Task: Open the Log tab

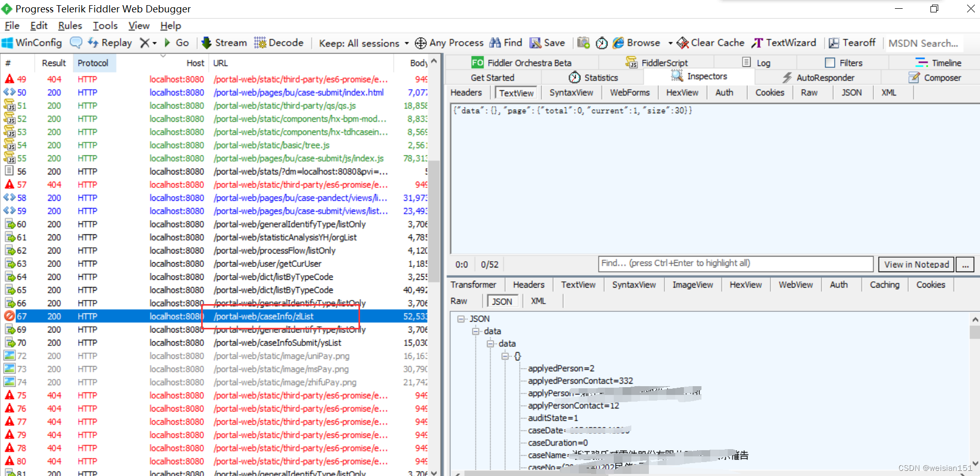Action: click(x=757, y=62)
